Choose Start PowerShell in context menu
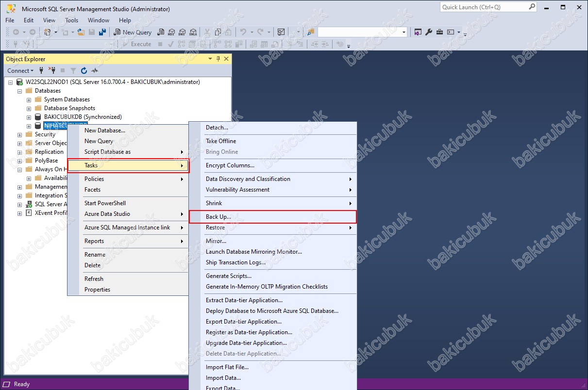The height and width of the screenshot is (390, 588). click(128, 203)
